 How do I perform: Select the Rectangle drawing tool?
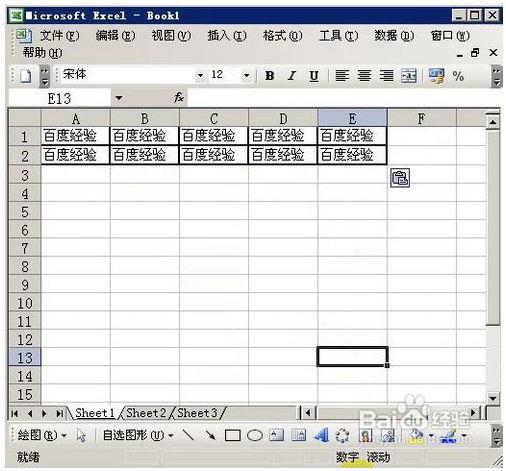(233, 435)
